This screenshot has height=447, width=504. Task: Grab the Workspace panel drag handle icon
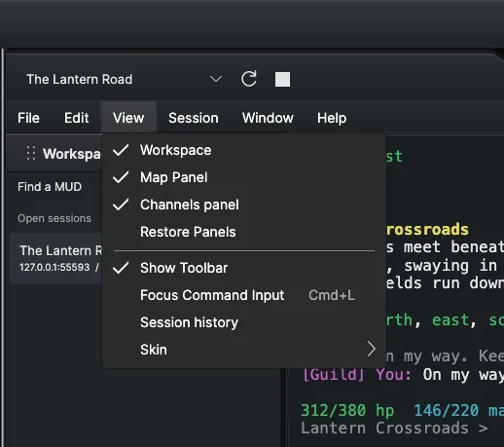31,153
